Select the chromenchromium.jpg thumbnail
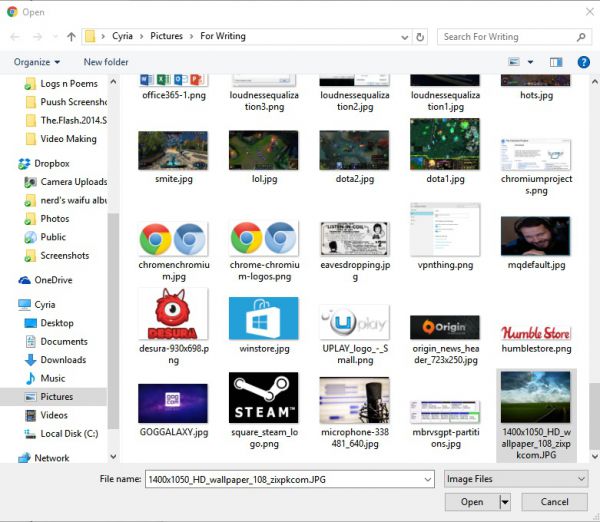The height and width of the screenshot is (522, 600). click(x=173, y=240)
